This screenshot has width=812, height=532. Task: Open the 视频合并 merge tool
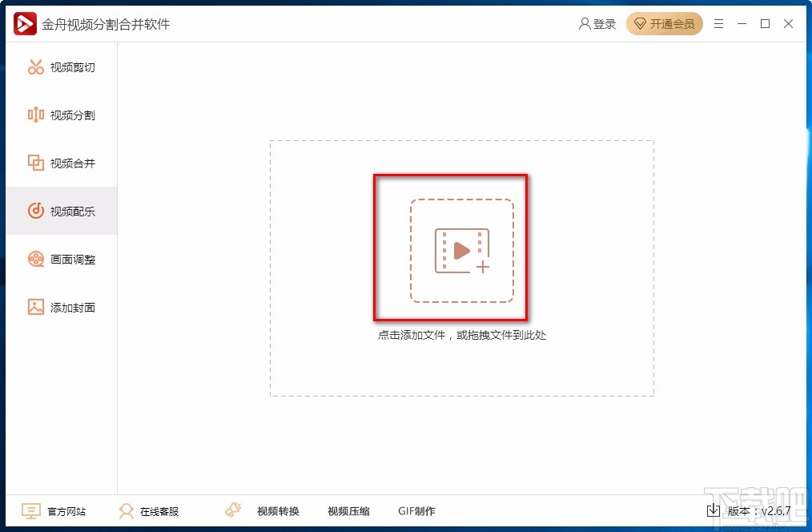click(60, 163)
